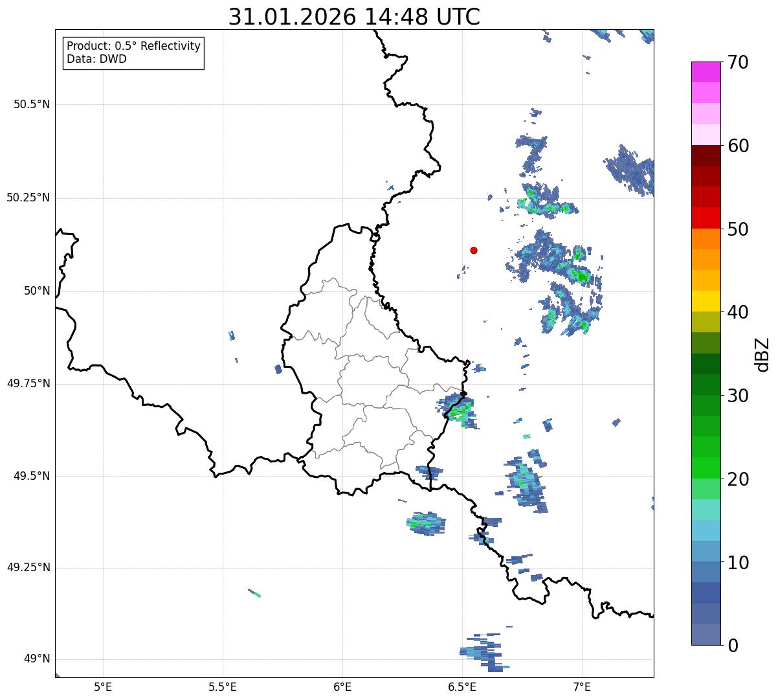Click the green-core radar echo on Luxembourg's eastern border
Screen dimensions: 778x700
click(x=459, y=411)
